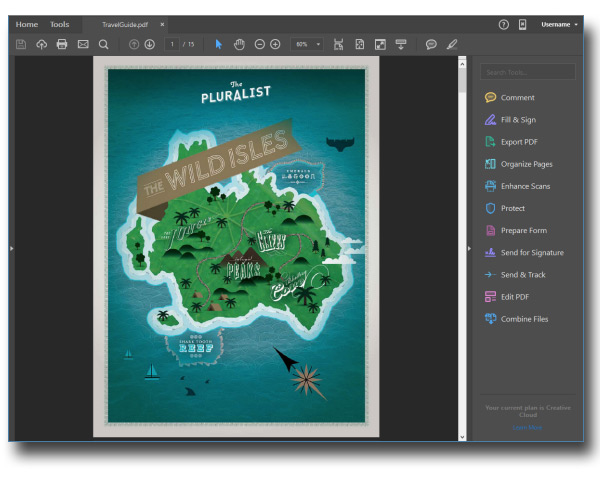Click the add comment bubble icon
This screenshot has height=480, width=600.
431,44
